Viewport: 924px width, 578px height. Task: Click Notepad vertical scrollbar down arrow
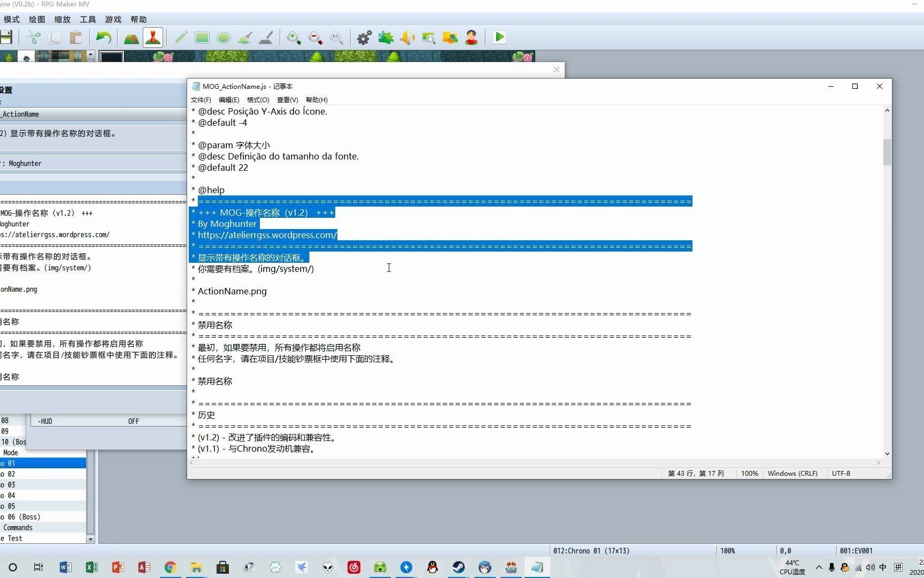(x=887, y=454)
